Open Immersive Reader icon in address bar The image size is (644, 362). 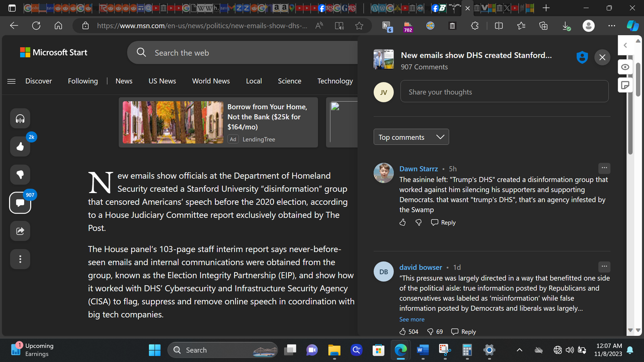tap(339, 26)
